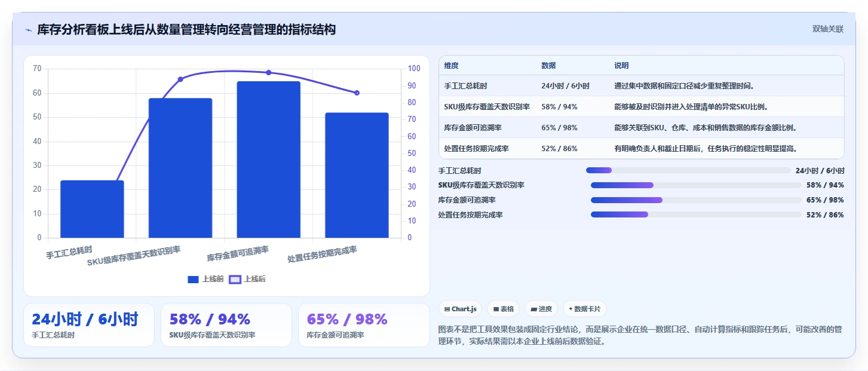Screen dimensions: 868x371
Task: Click the 58% / 94% data card
Action: tap(226, 325)
